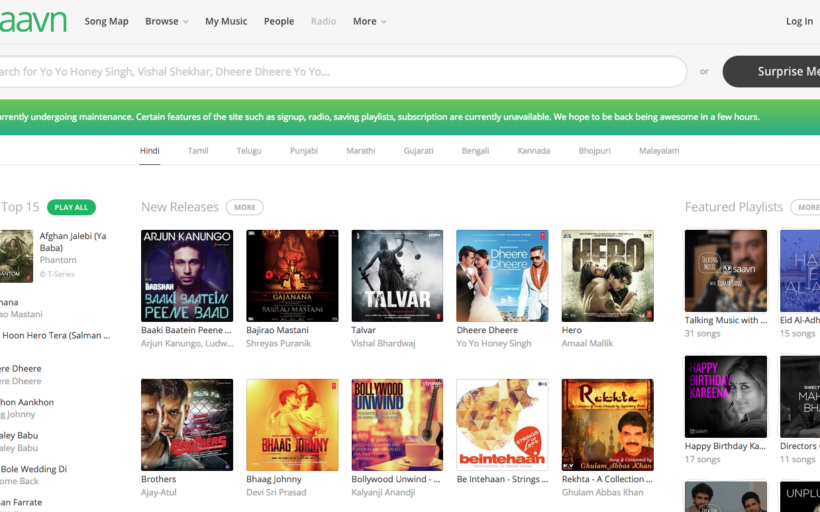The image size is (820, 512).
Task: Click the Hero album title
Action: click(572, 330)
